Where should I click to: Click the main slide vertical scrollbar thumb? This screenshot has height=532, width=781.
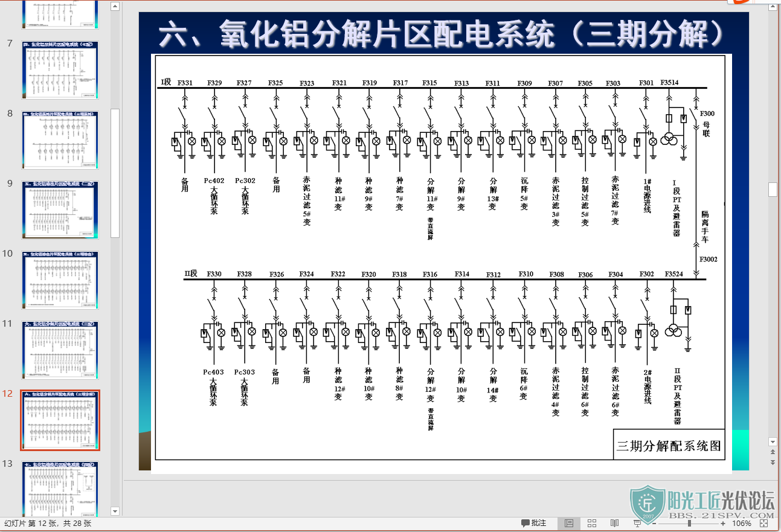click(773, 189)
